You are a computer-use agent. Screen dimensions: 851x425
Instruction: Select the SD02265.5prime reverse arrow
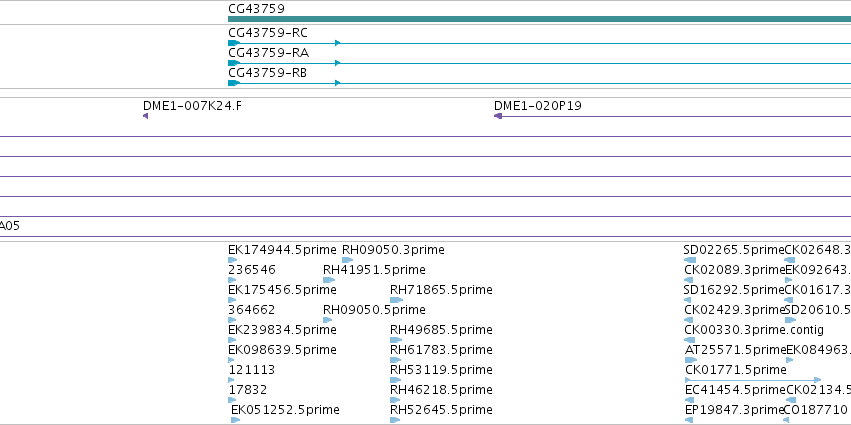click(690, 260)
